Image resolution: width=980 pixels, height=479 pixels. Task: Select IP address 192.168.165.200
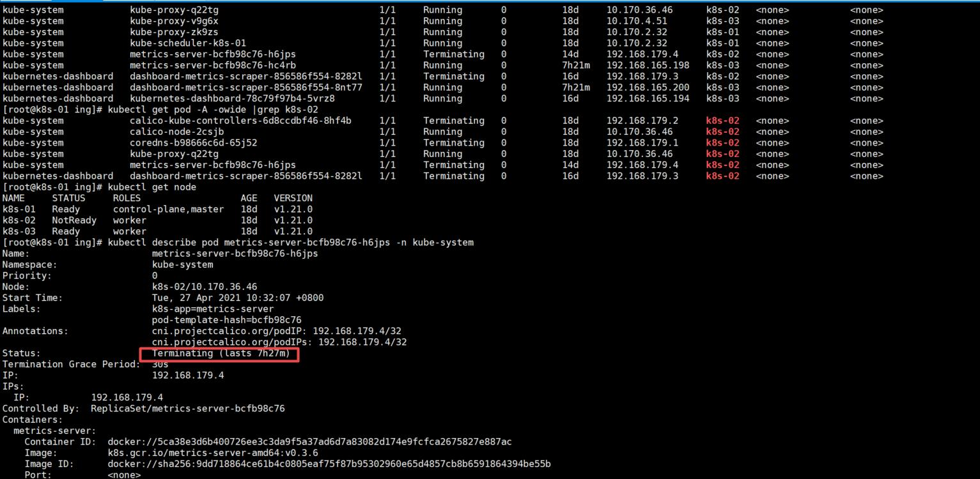tap(648, 87)
